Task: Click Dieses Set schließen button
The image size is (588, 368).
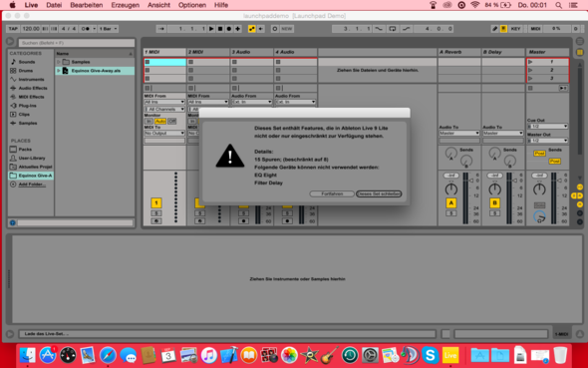Action: point(379,193)
